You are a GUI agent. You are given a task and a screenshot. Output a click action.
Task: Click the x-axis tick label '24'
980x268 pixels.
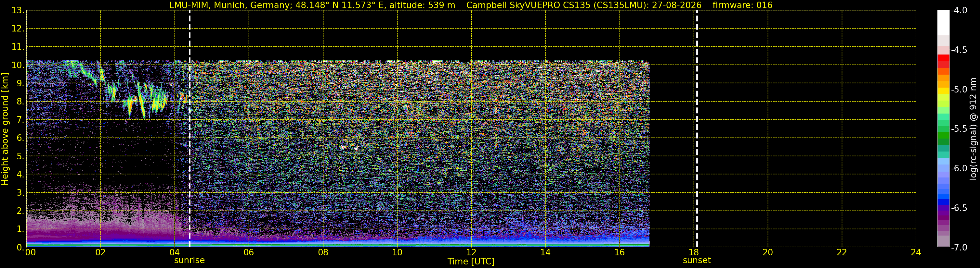[916, 252]
